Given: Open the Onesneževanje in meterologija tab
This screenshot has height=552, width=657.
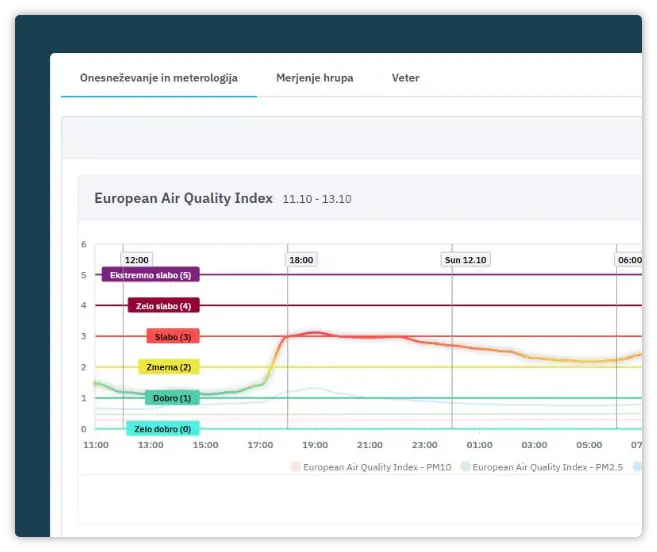Looking at the screenshot, I should [158, 78].
